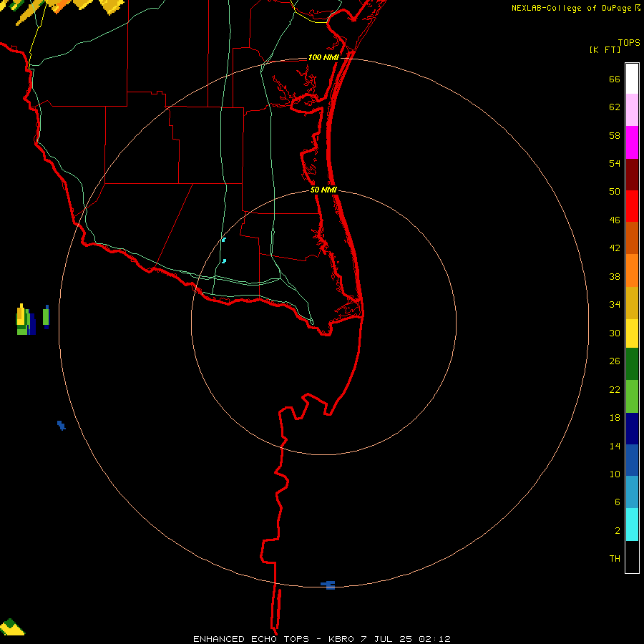Click the "100 NMI" range ring label

[x=323, y=57]
